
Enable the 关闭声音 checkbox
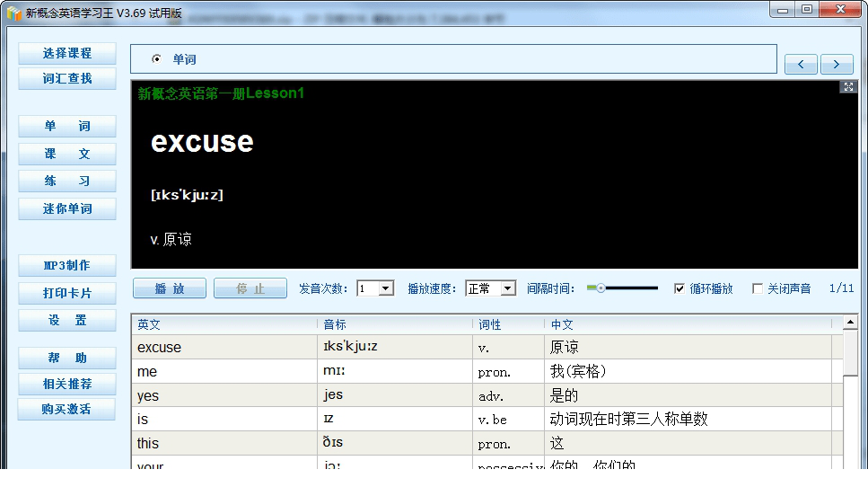point(758,288)
